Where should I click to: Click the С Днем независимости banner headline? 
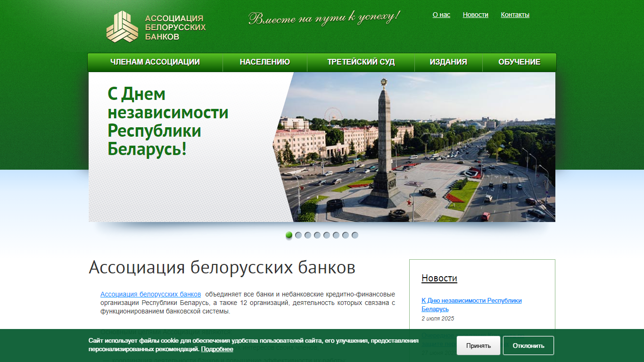pyautogui.click(x=168, y=122)
